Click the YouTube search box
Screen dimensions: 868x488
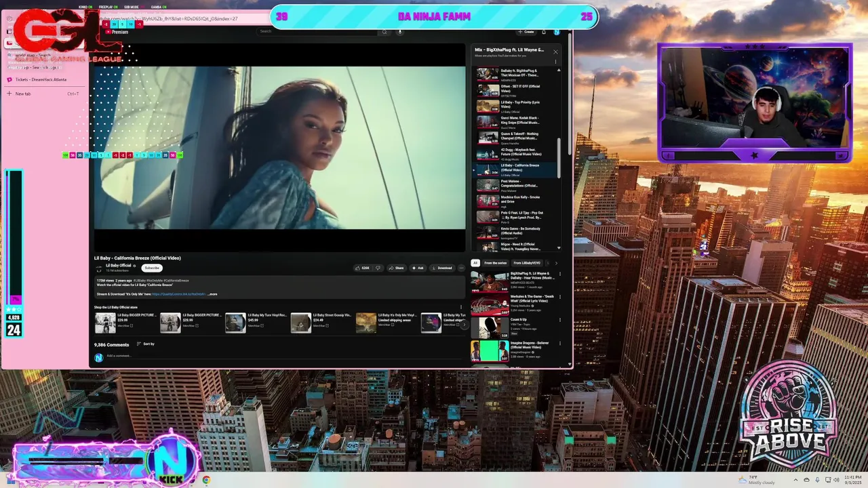317,31
